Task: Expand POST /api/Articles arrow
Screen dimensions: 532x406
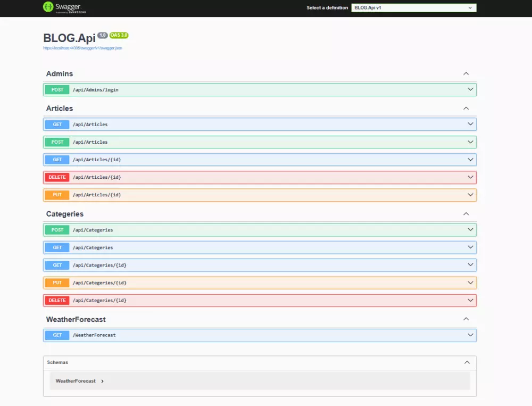Action: [470, 142]
